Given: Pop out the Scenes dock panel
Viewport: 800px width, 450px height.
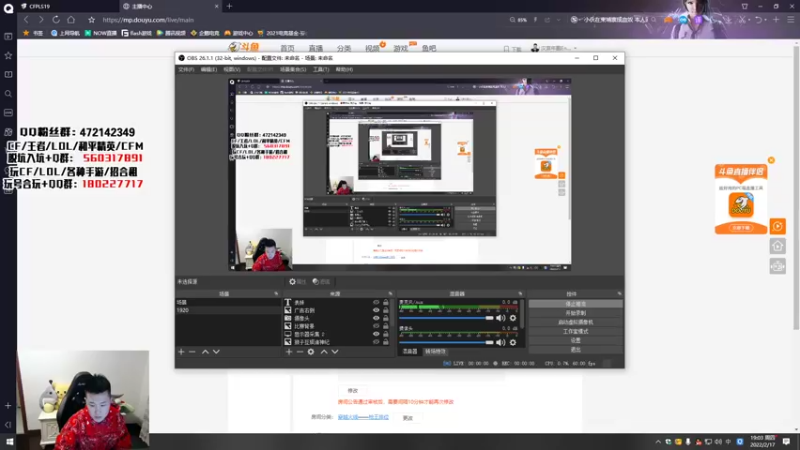Looking at the screenshot, I should click(x=276, y=294).
